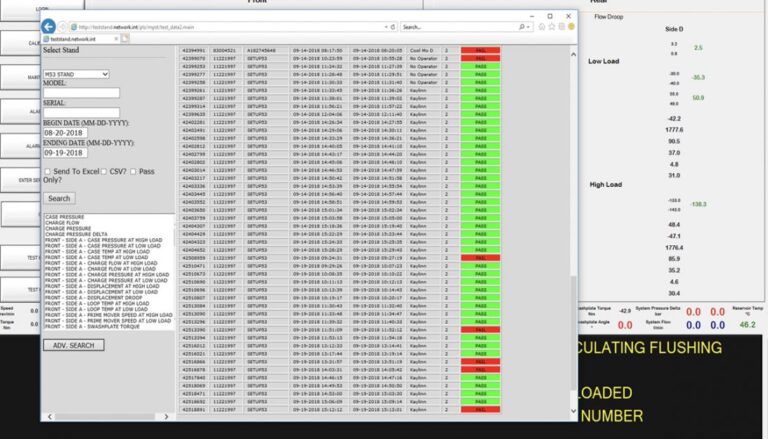This screenshot has width=768, height=439.
Task: Open search provider dropdown arrow
Action: (x=528, y=27)
